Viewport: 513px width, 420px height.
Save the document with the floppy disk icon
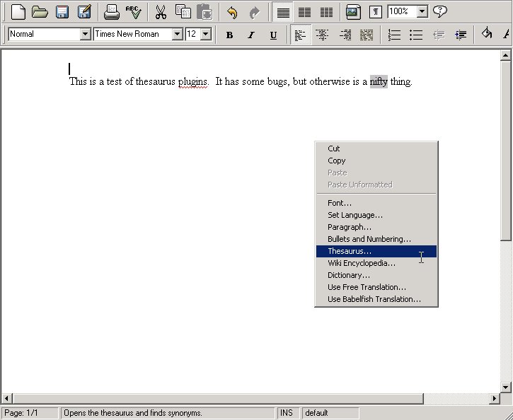[x=62, y=11]
